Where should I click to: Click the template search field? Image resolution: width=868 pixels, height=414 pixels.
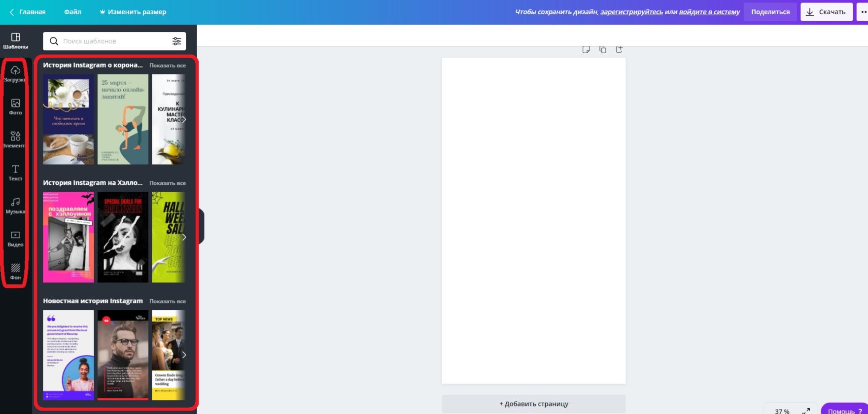pos(114,41)
